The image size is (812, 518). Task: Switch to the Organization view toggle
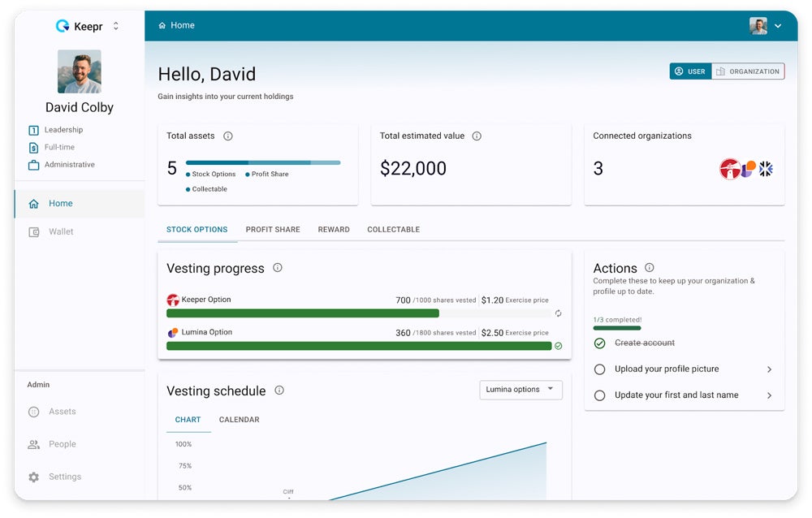[748, 71]
